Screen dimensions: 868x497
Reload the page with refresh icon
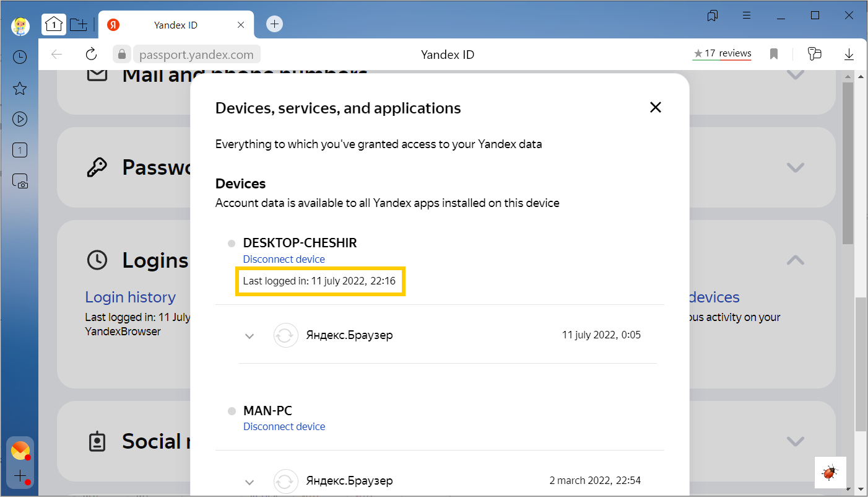tap(91, 55)
